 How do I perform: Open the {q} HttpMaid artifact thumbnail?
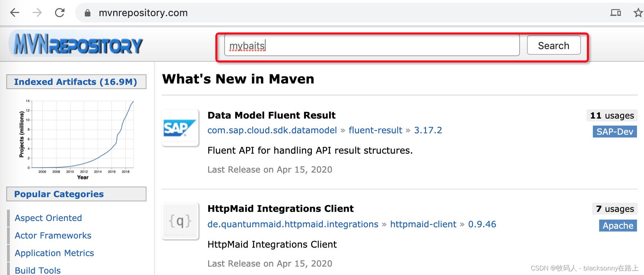coord(180,221)
